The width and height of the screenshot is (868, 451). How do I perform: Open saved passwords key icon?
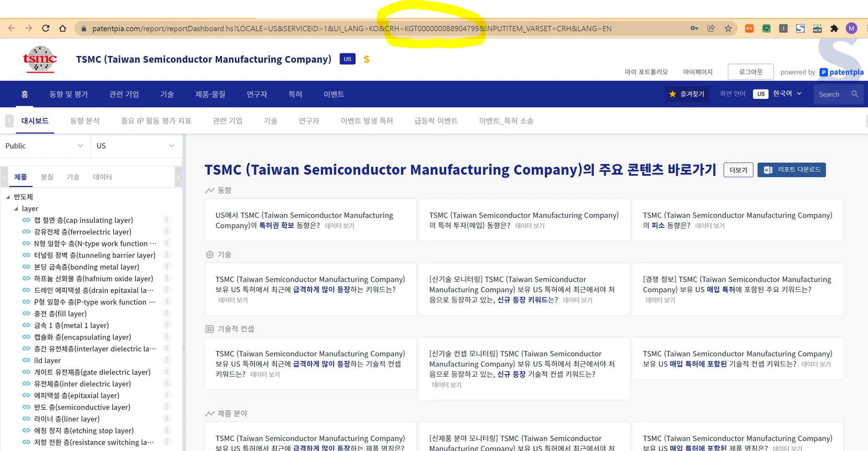694,28
